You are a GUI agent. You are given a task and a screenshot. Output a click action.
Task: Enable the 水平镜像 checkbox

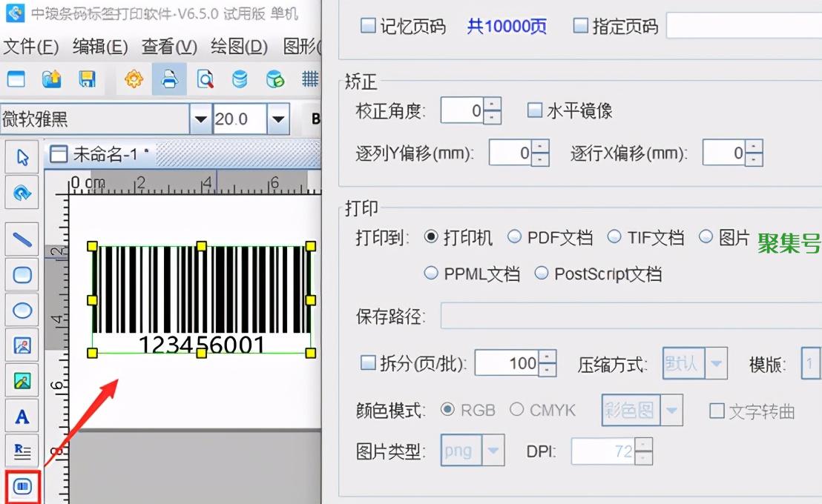pos(533,110)
